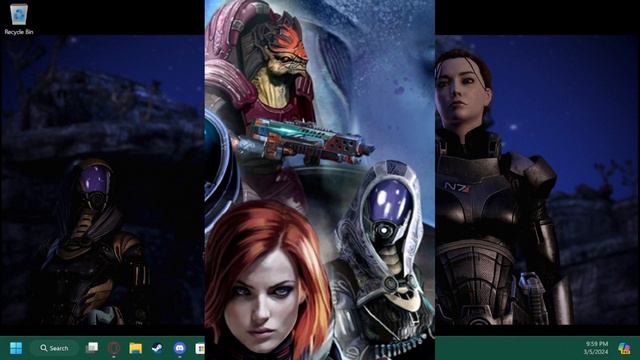Open the Windows Start menu
This screenshot has height=360, width=640.
click(16, 348)
